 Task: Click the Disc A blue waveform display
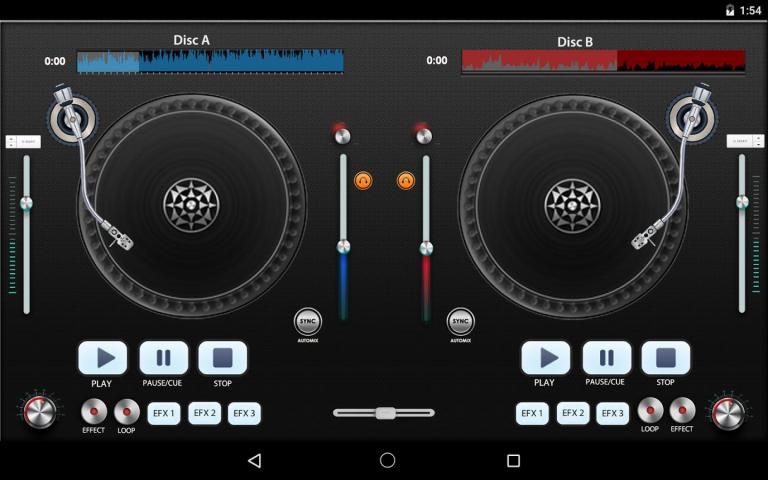pyautogui.click(x=210, y=61)
